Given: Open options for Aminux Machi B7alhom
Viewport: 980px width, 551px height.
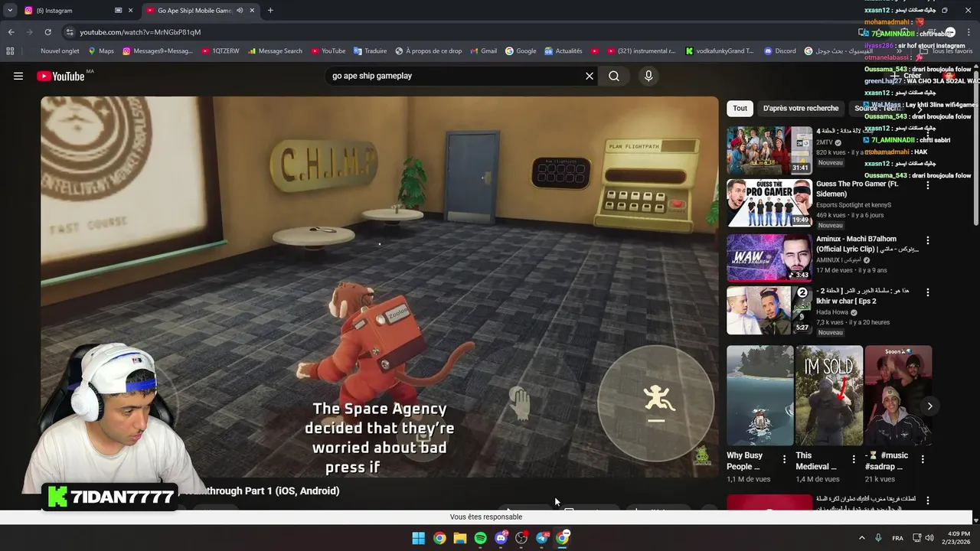Looking at the screenshot, I should (x=928, y=239).
